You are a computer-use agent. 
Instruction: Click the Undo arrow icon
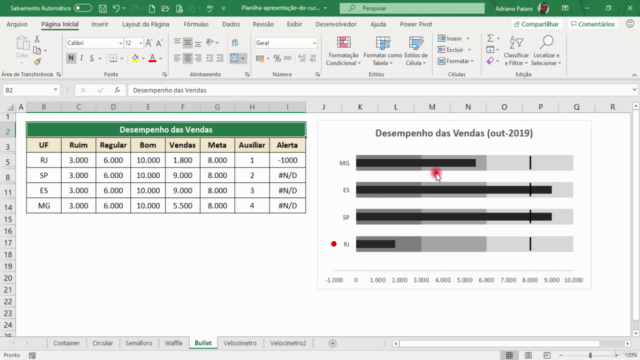coord(116,8)
